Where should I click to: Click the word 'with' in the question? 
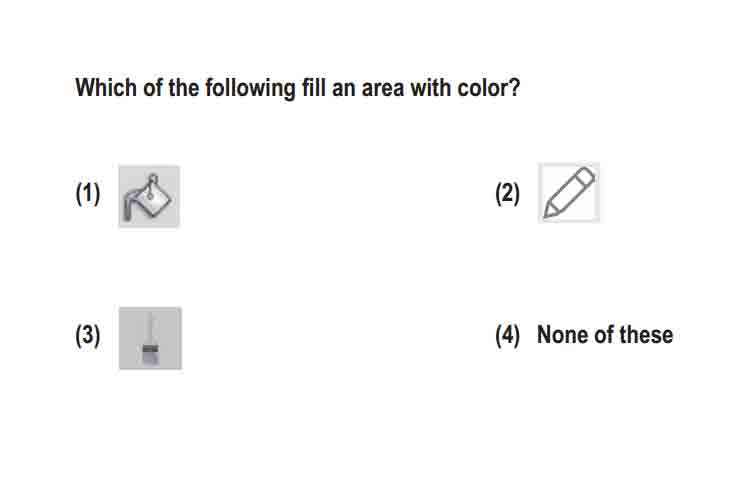tap(430, 88)
